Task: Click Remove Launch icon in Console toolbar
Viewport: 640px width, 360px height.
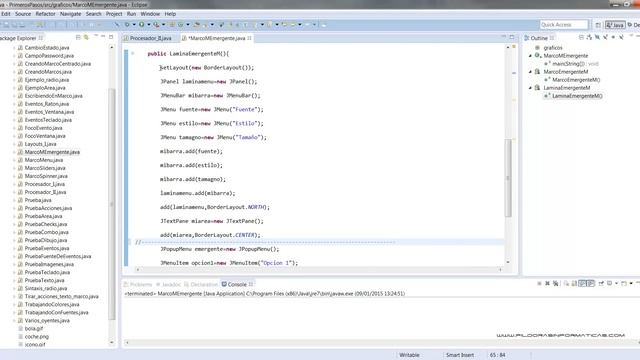Action: [x=547, y=283]
